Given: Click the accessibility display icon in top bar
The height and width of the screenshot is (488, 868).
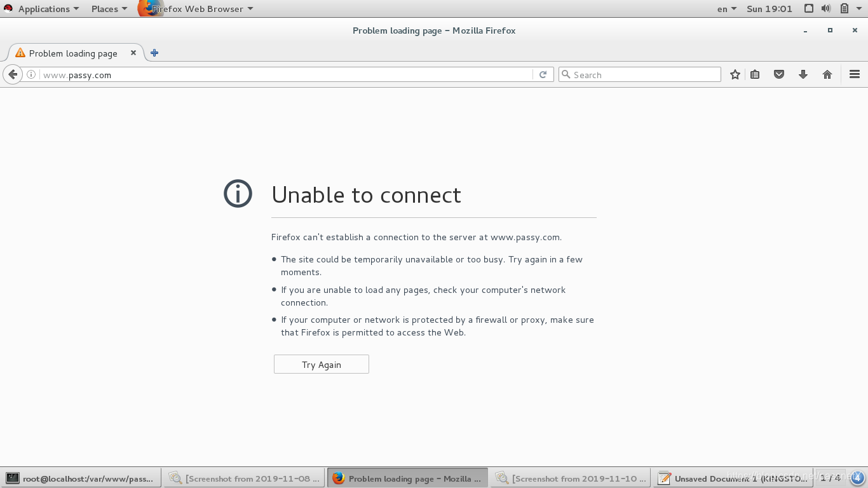Looking at the screenshot, I should (x=808, y=9).
